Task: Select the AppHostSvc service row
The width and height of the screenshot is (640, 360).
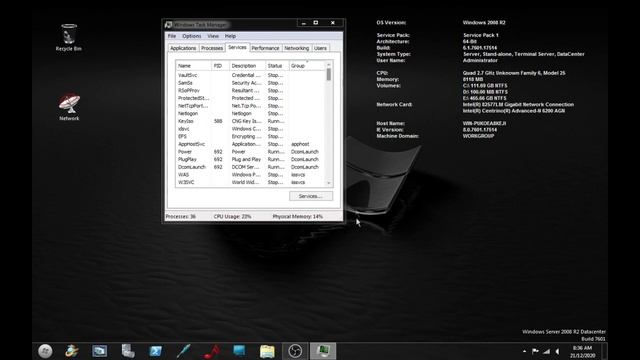Action: (251, 144)
